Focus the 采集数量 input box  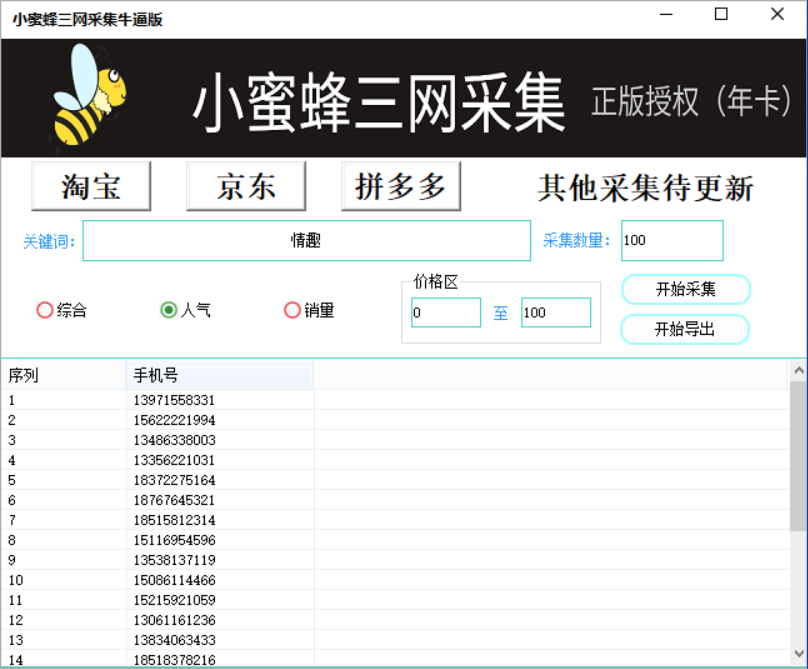(671, 241)
